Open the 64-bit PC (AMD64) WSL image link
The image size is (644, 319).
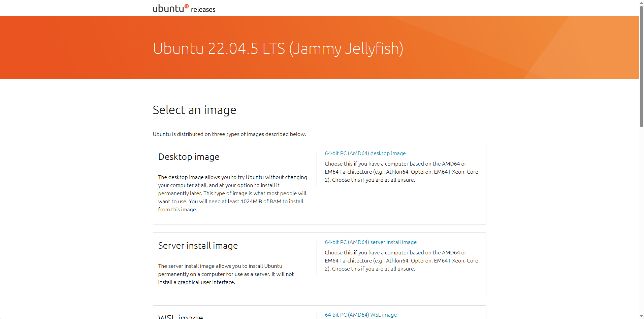361,315
